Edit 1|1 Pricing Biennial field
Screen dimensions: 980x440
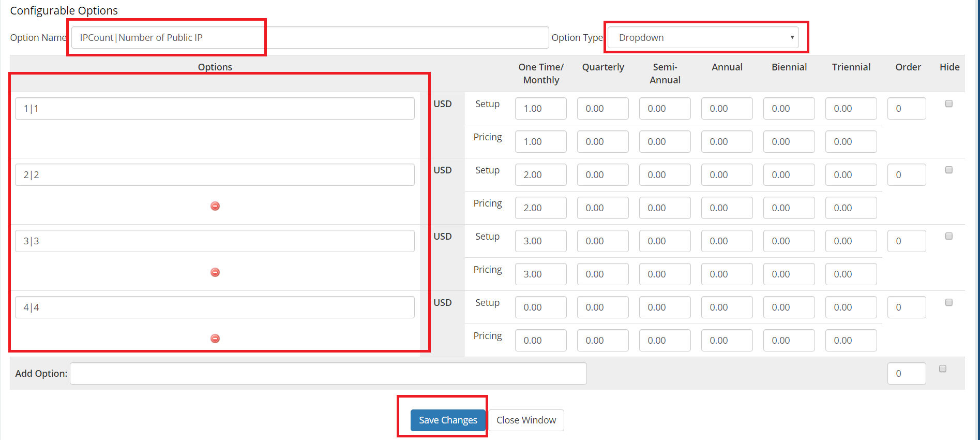[789, 142]
